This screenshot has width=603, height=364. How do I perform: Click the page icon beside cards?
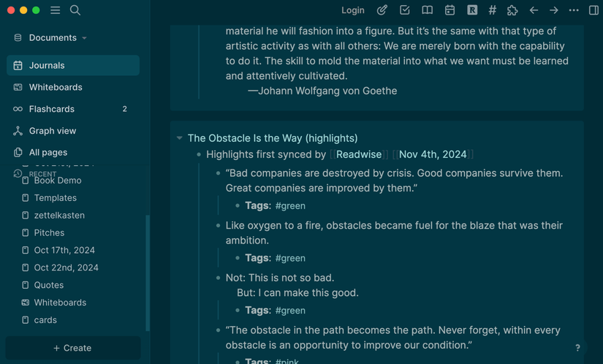click(26, 320)
